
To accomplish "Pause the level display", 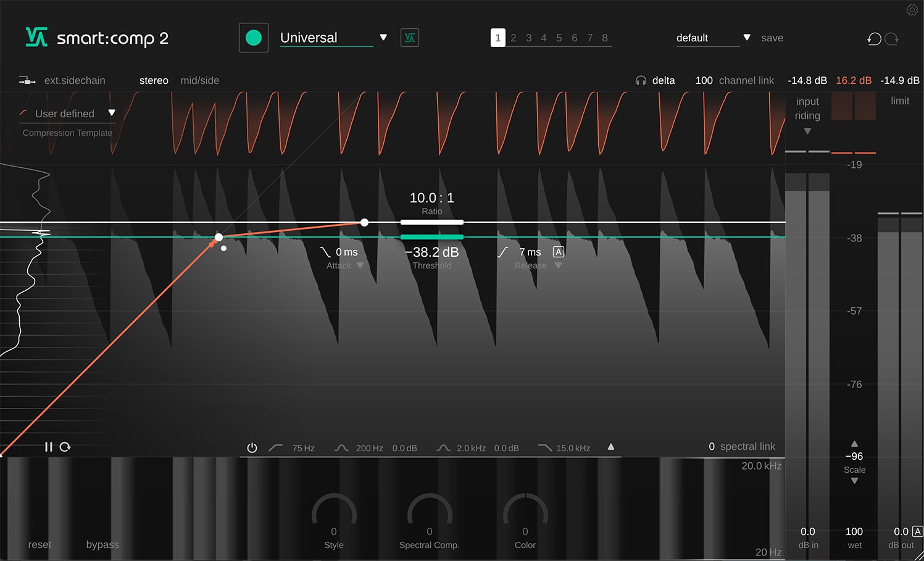I will [48, 446].
